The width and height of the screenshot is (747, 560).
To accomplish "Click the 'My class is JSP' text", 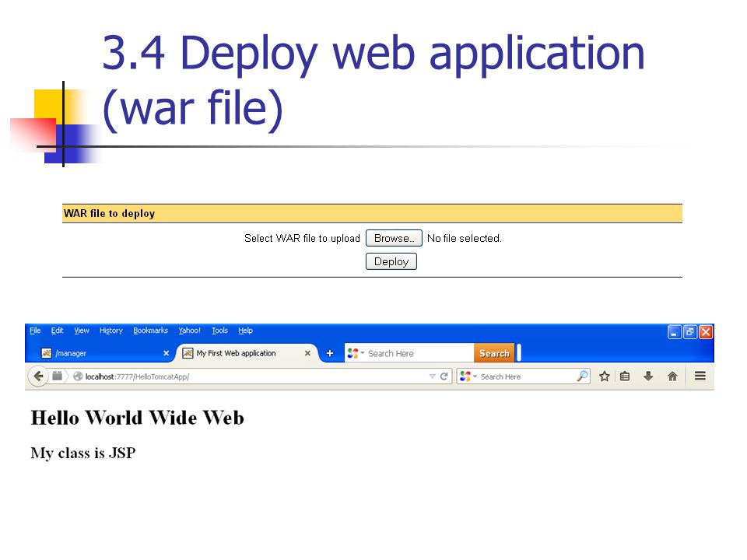I will 83,453.
